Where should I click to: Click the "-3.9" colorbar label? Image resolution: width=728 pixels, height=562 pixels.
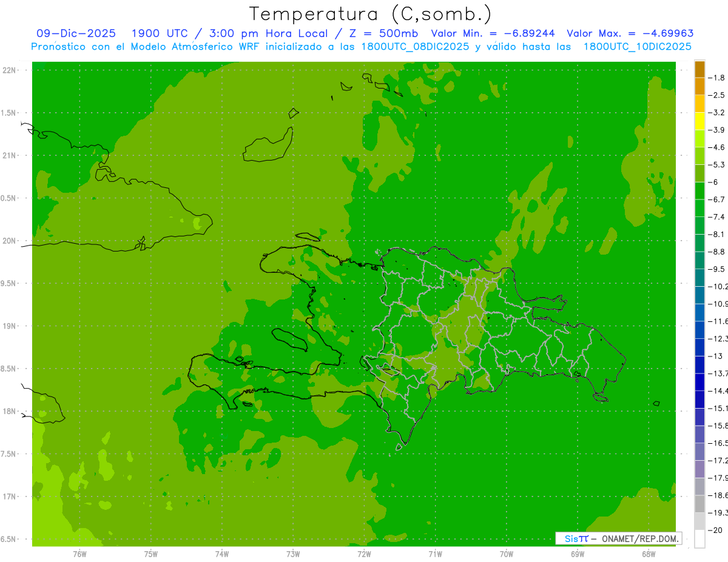point(716,130)
